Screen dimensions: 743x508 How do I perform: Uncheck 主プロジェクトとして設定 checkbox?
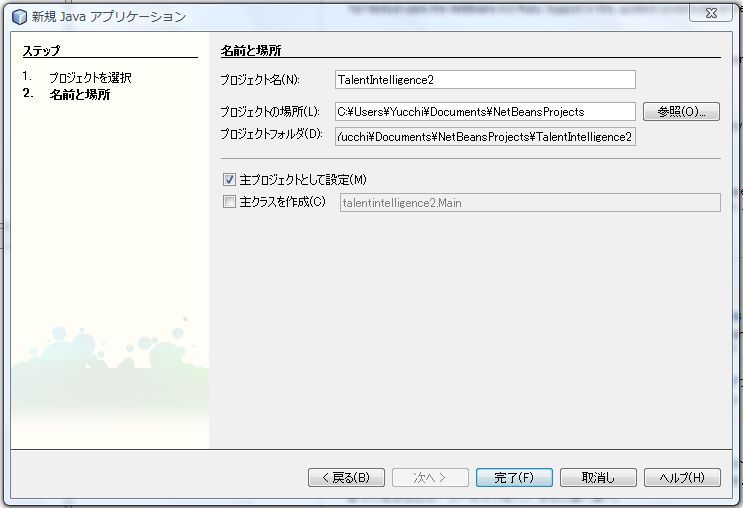coord(229,180)
